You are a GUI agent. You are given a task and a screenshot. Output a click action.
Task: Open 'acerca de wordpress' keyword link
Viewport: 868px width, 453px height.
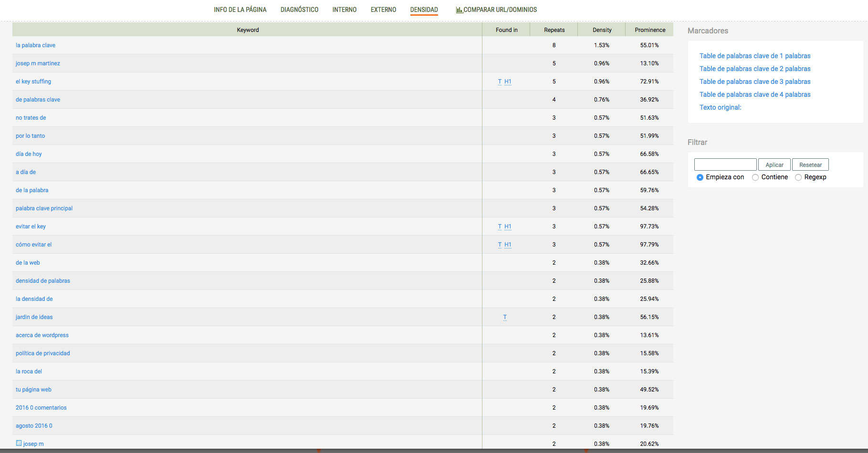(x=42, y=335)
